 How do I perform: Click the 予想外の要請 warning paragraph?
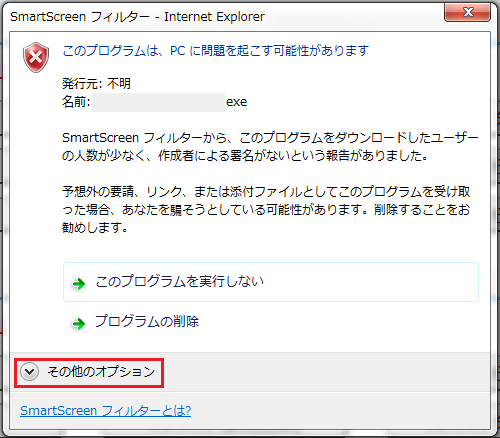point(266,210)
